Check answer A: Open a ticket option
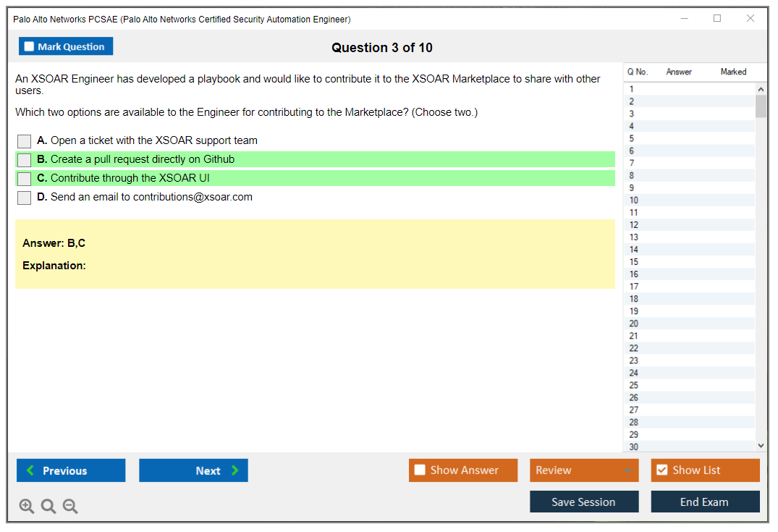 tap(25, 141)
